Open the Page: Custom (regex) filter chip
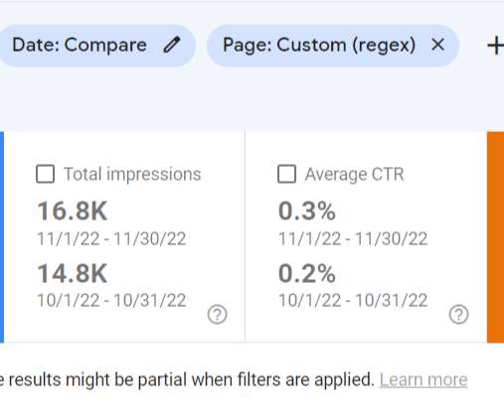The image size is (504, 420). pos(333,46)
